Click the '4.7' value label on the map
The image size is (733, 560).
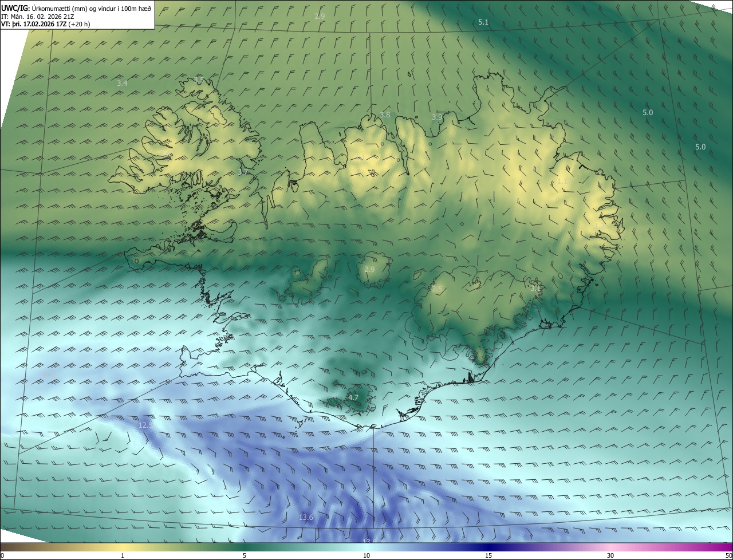click(x=353, y=397)
